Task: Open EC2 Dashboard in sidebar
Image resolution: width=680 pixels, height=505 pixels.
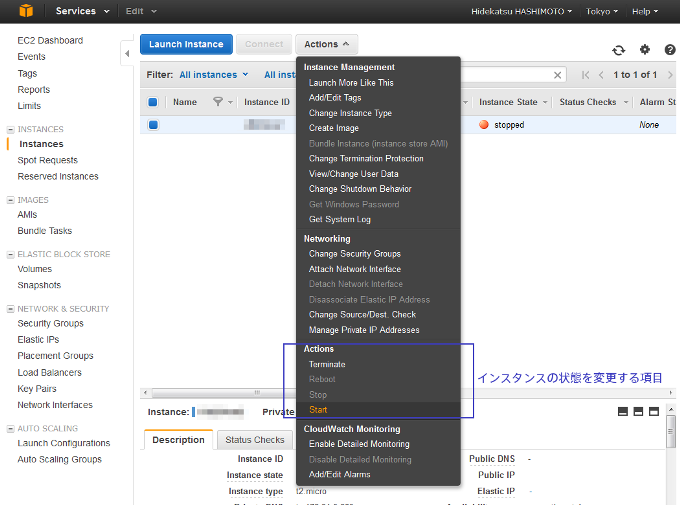Action: tap(50, 40)
